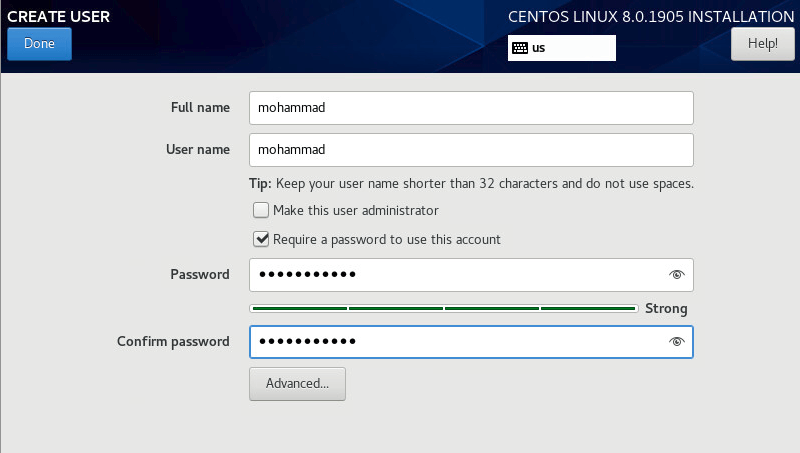This screenshot has width=800, height=453.
Task: Click the user name Tip text
Action: [471, 184]
